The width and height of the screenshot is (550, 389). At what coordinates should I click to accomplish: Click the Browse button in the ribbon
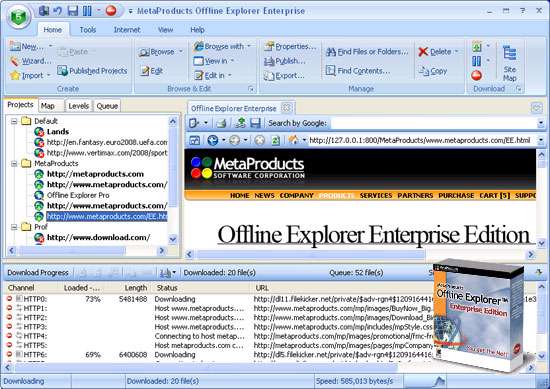(x=156, y=52)
